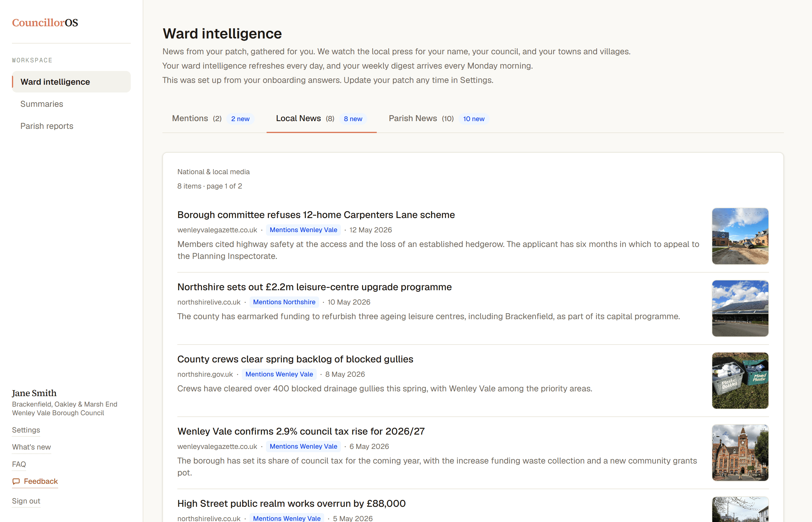This screenshot has height=522, width=812.
Task: Switch to the Mentions tab
Action: pyautogui.click(x=213, y=118)
